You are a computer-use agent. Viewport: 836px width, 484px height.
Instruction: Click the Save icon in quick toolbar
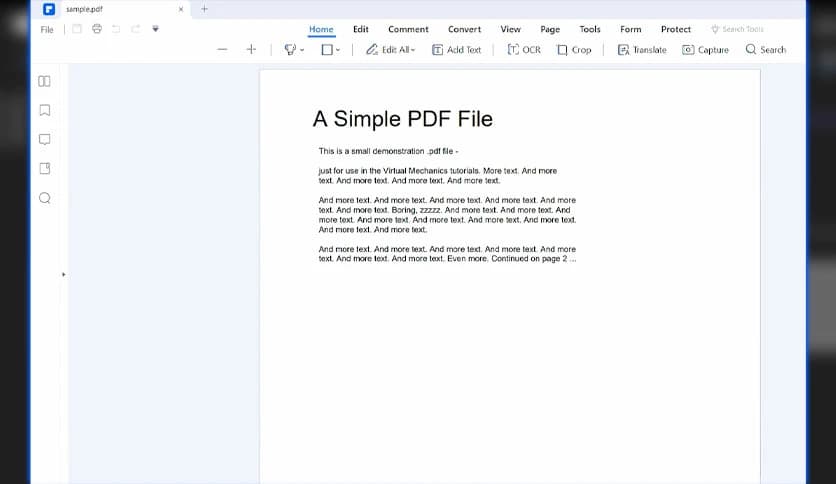pyautogui.click(x=77, y=29)
